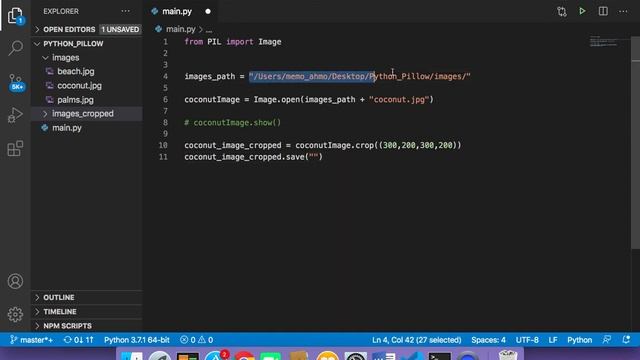Open the Manage gear menu

pos(16,314)
